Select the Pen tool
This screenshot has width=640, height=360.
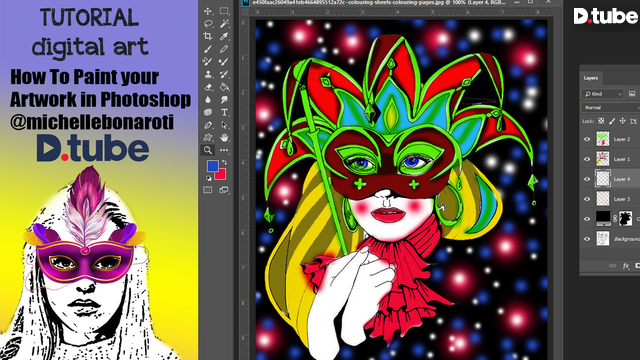tap(208, 125)
